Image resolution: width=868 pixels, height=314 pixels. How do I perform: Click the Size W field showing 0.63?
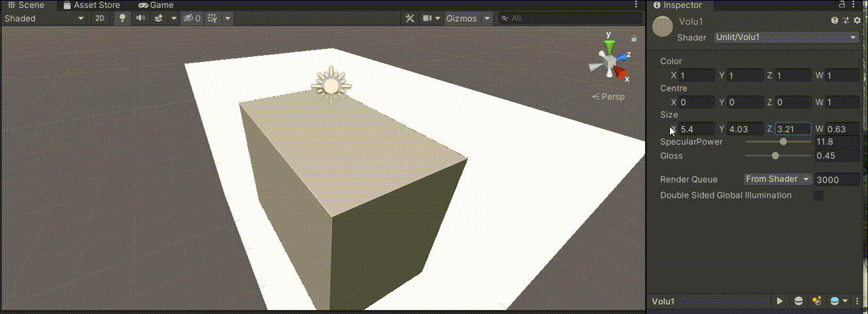pyautogui.click(x=843, y=129)
